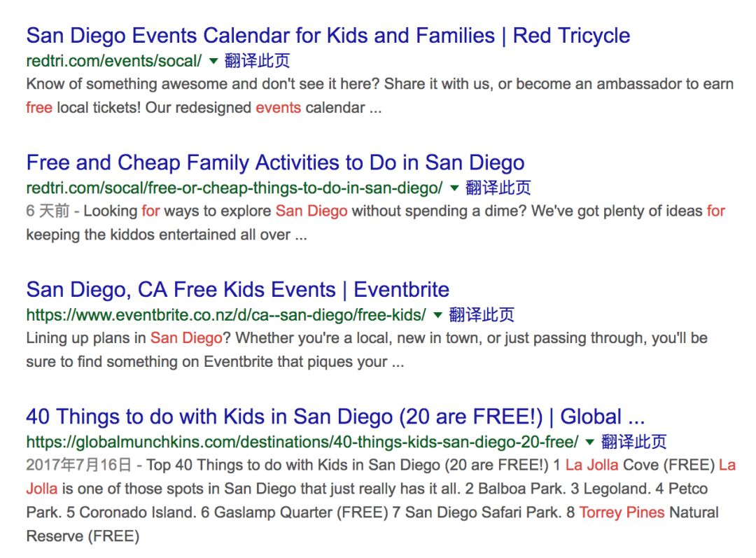Viewport: 756px width, 558px height.
Task: Click the eventbrite.co.nz green URL
Action: click(226, 315)
